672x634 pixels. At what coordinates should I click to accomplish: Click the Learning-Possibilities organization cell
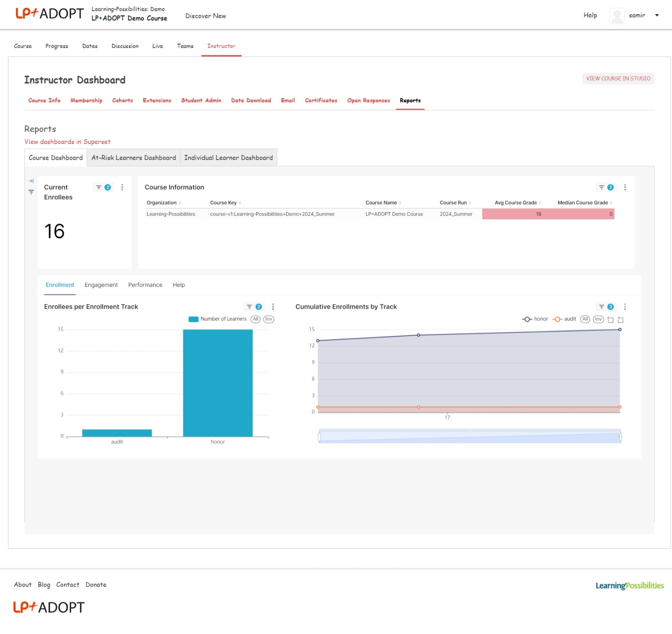click(x=171, y=214)
